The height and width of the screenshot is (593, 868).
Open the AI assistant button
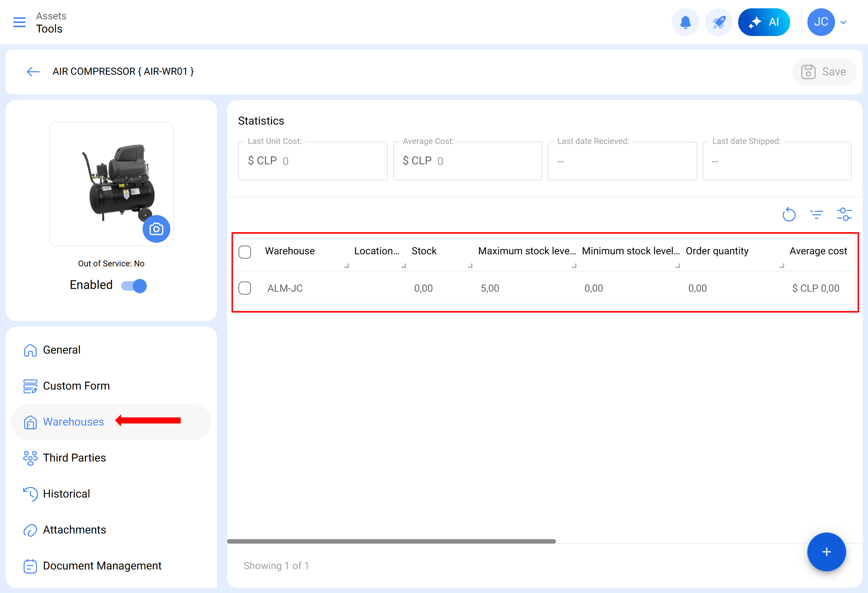coord(764,22)
